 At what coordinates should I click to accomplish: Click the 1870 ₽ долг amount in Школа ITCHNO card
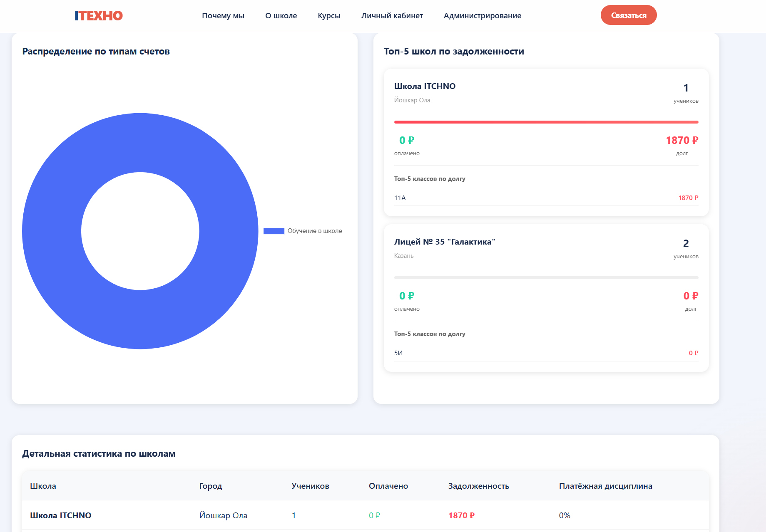[x=682, y=141]
